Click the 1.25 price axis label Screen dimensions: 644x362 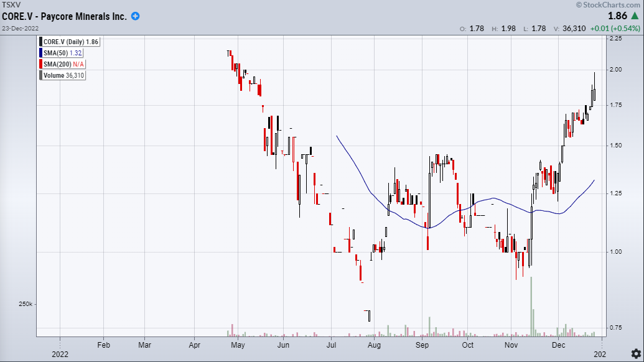tap(615, 193)
